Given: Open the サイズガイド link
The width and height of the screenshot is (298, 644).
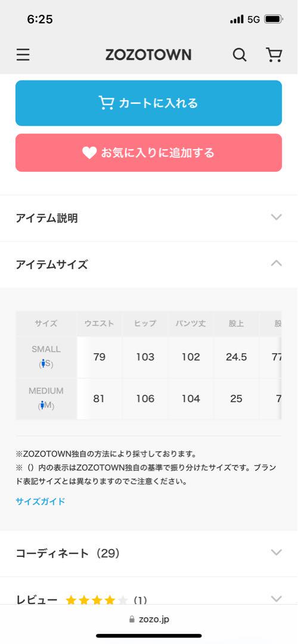Looking at the screenshot, I should pyautogui.click(x=40, y=501).
